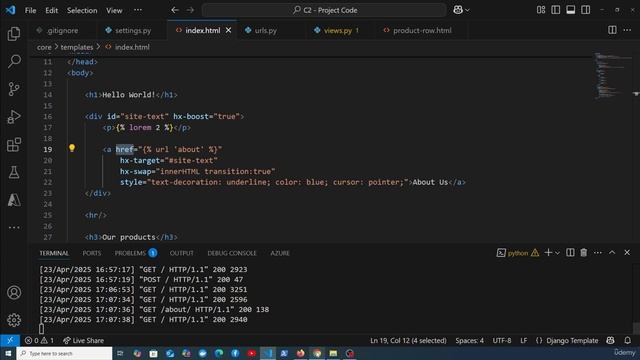The width and height of the screenshot is (640, 360).
Task: Open the Selection menu
Action: (82, 10)
